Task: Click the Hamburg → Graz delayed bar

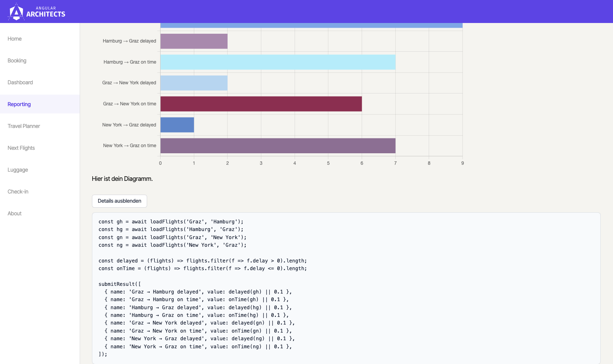Action: click(194, 41)
